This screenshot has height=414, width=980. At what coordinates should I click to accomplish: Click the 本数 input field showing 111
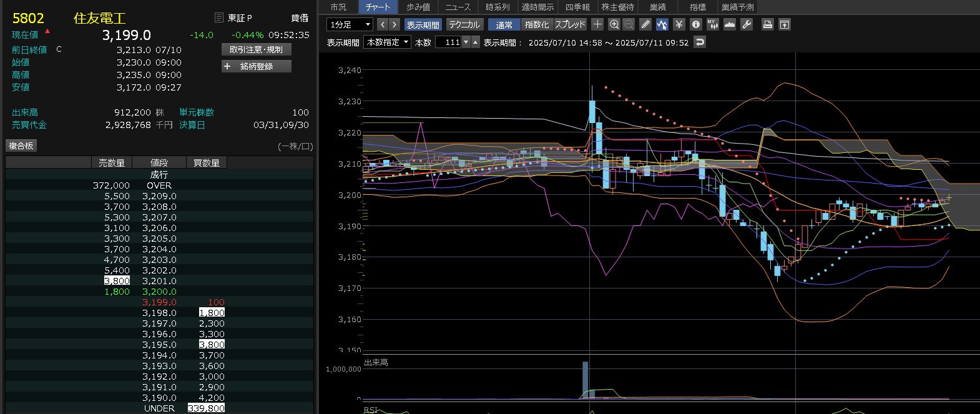tap(448, 42)
